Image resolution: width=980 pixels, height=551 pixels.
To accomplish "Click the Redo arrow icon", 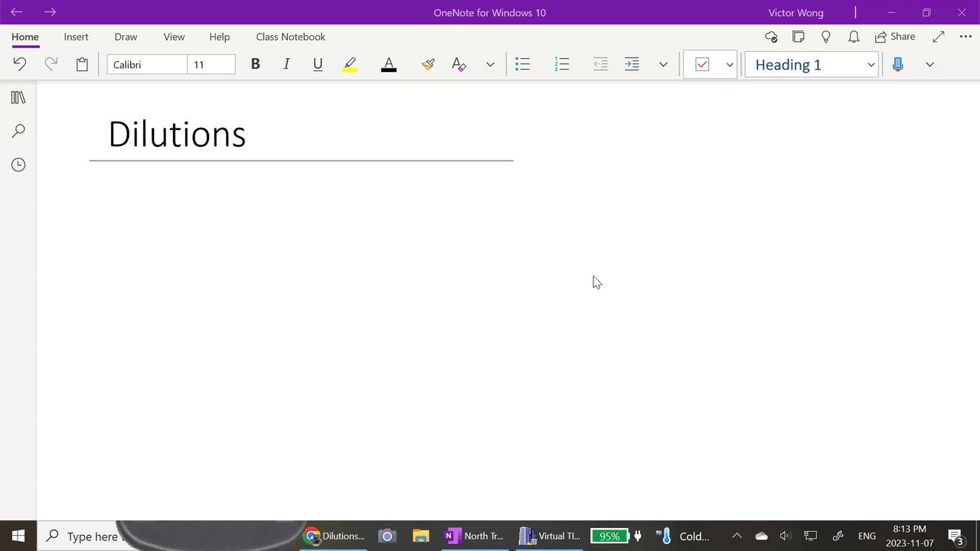I will point(51,64).
